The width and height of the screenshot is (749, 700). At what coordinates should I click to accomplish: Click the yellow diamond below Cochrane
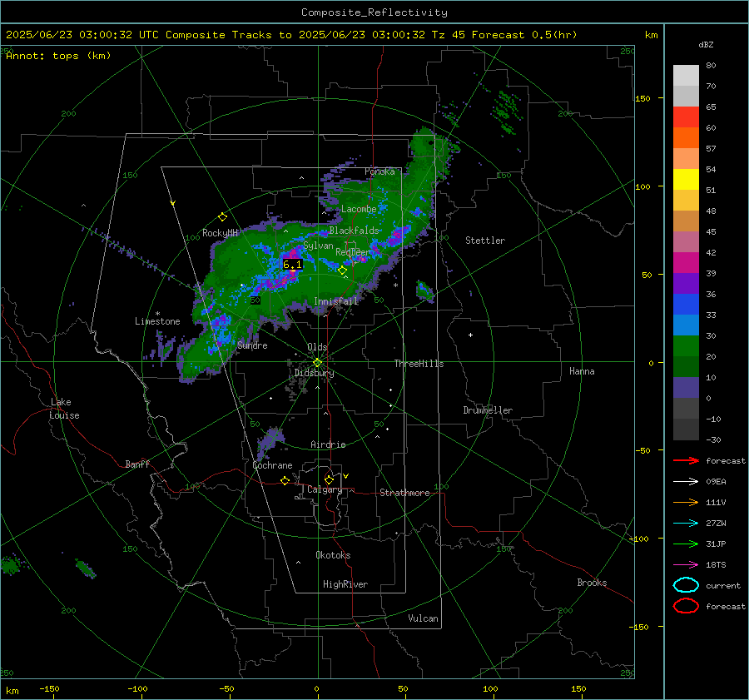click(x=285, y=481)
